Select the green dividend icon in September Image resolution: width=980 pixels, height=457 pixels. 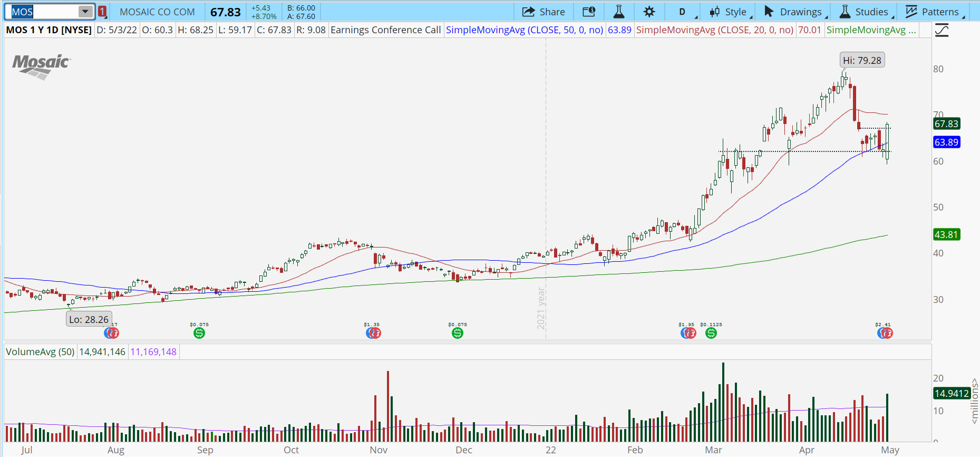[x=199, y=333]
